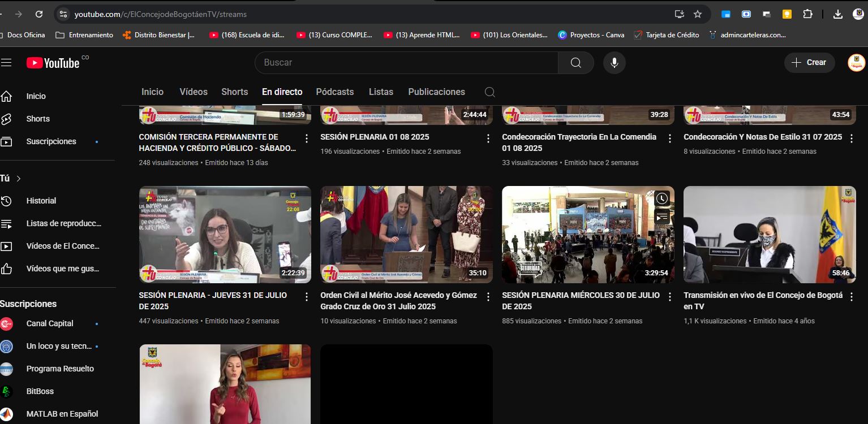Search within channel using magnifier icon
Screen dimensions: 868x424
(x=490, y=92)
